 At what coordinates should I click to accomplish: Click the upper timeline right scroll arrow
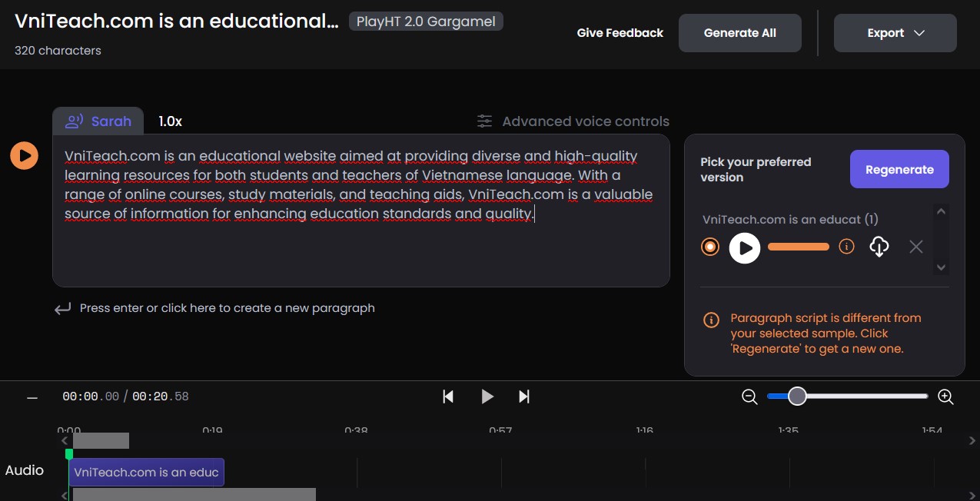973,441
